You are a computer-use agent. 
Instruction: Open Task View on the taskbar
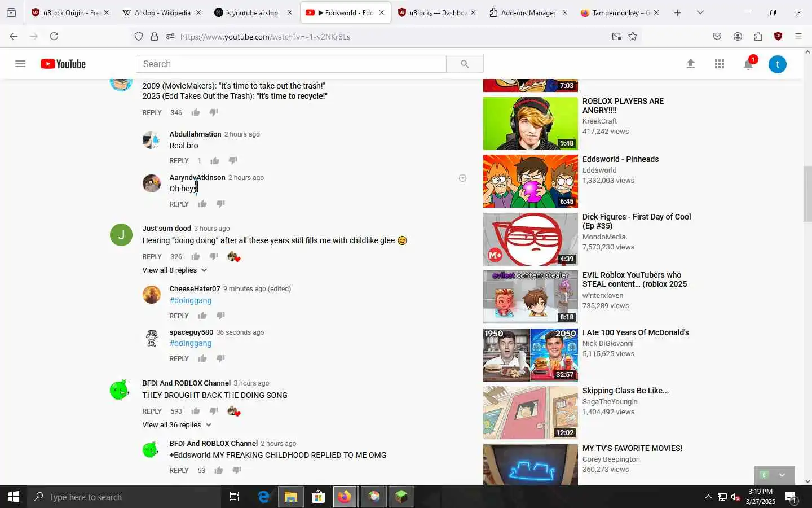click(235, 497)
